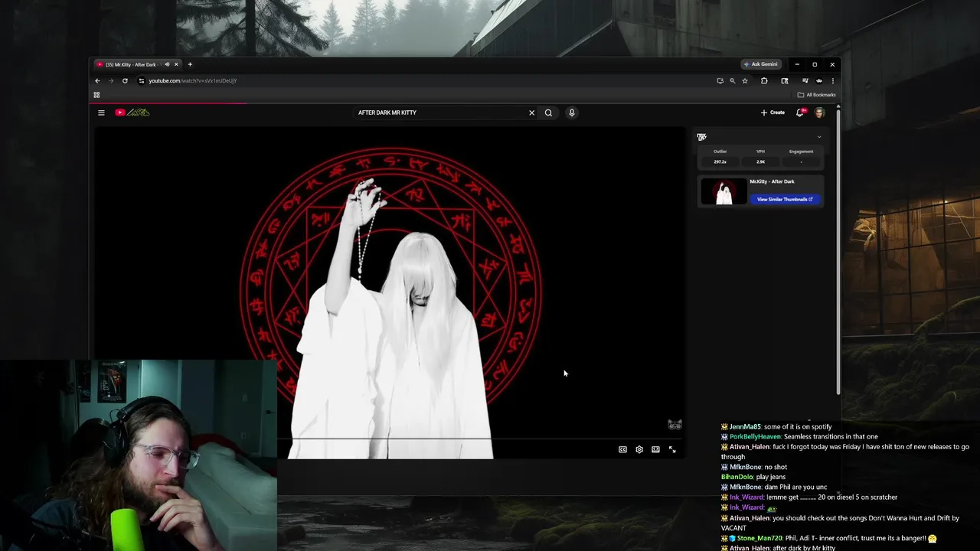Click View Similar Thumbnails button

785,200
